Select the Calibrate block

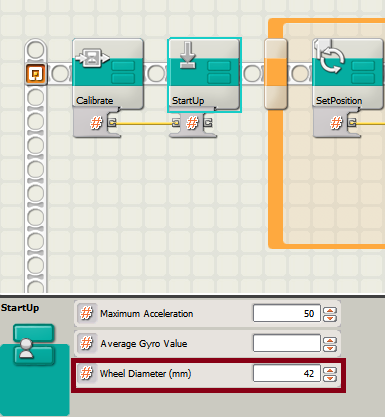pos(108,74)
